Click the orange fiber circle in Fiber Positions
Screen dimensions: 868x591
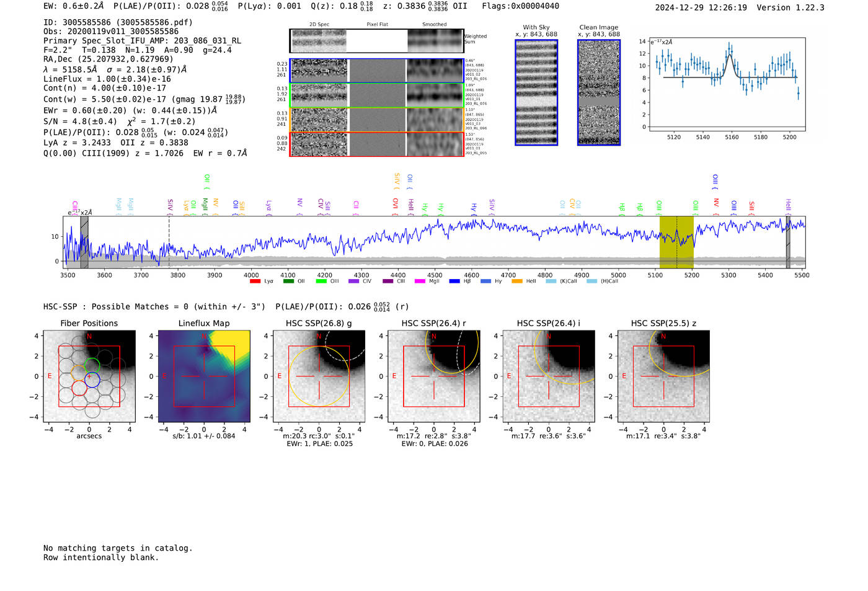pos(79,373)
